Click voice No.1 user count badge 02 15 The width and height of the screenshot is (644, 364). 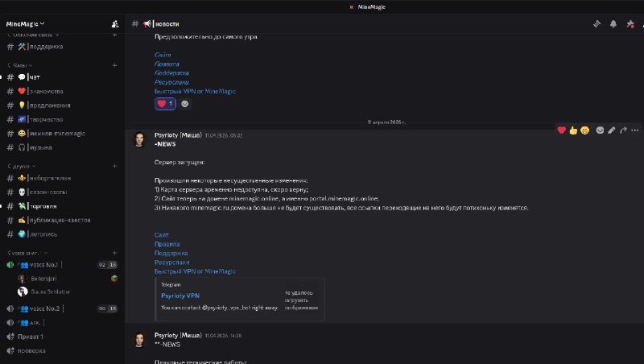pos(108,265)
